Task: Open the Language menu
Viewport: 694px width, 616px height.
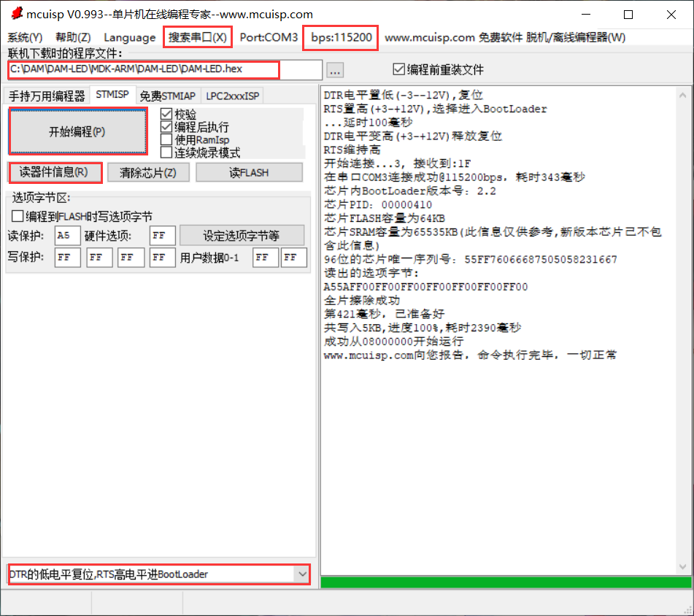Action: point(130,38)
